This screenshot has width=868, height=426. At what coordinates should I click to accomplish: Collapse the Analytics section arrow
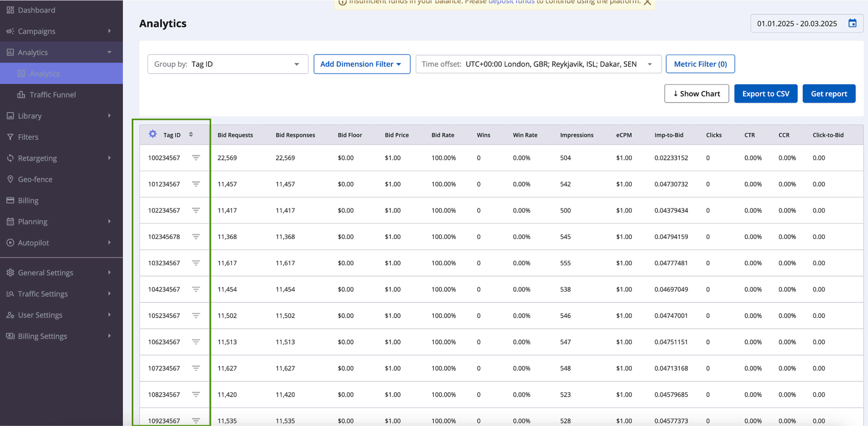click(x=110, y=52)
